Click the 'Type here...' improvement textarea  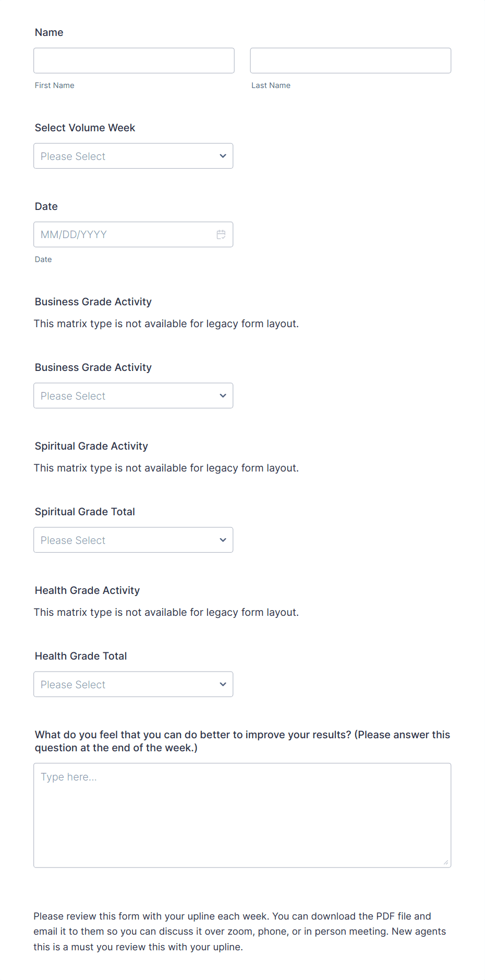tap(242, 815)
